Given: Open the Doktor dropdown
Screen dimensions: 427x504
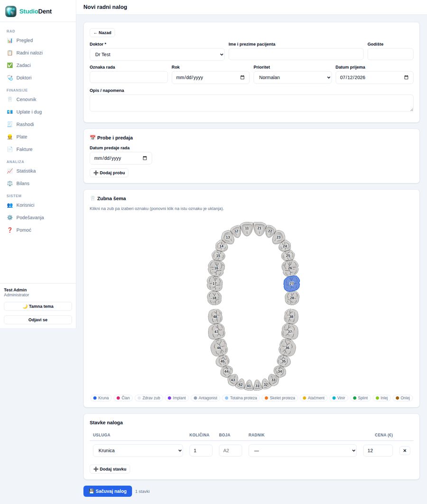Looking at the screenshot, I should pyautogui.click(x=157, y=55).
